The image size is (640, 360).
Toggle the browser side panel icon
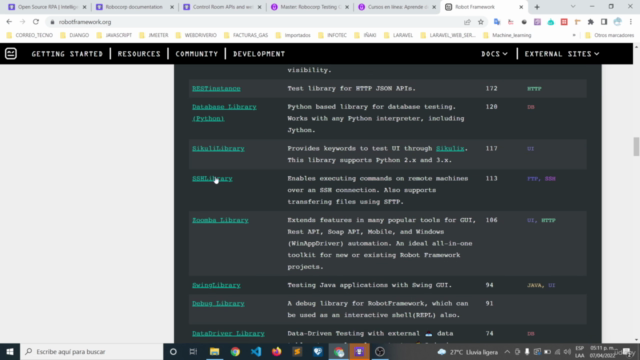click(604, 22)
